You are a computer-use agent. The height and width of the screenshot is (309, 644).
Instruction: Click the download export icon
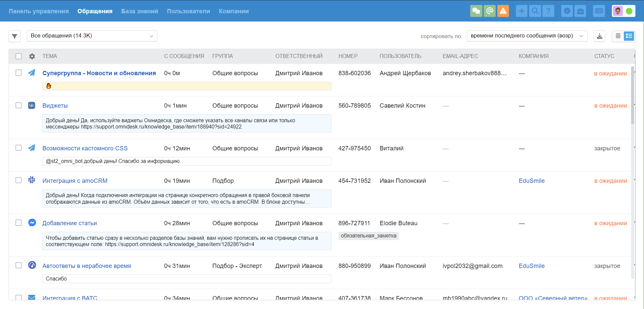tap(600, 36)
